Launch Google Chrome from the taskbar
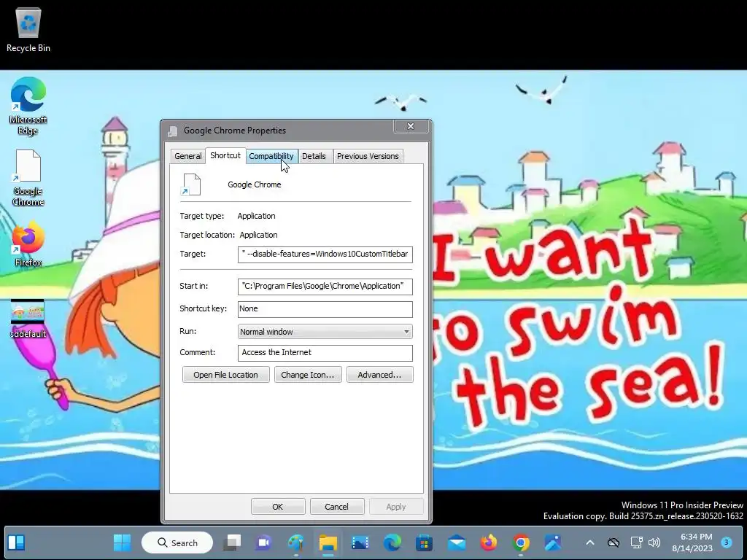747x560 pixels. (x=521, y=542)
